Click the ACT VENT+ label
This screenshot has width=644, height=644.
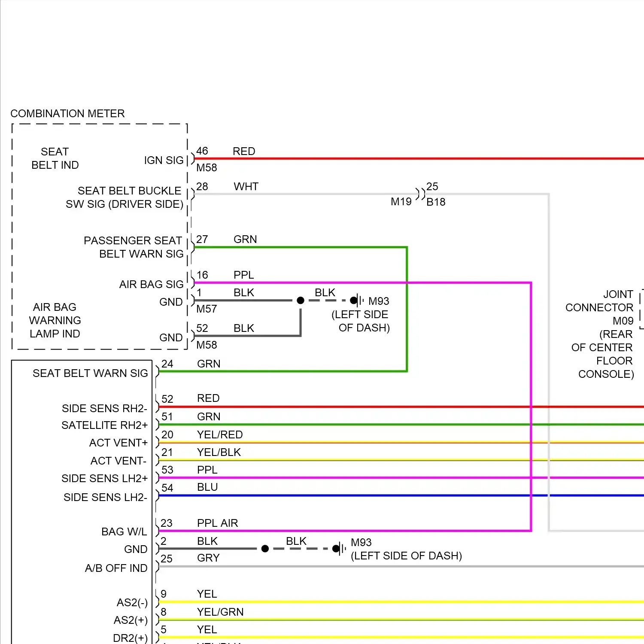pyautogui.click(x=118, y=443)
